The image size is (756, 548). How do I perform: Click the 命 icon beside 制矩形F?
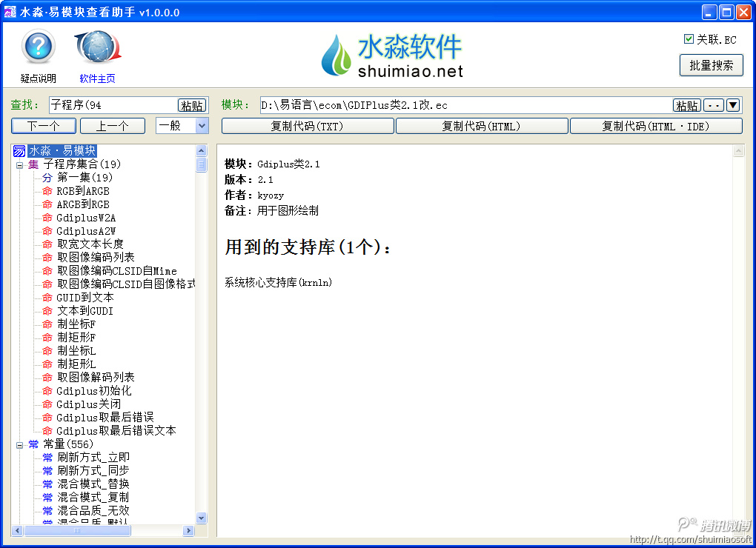pyautogui.click(x=47, y=338)
